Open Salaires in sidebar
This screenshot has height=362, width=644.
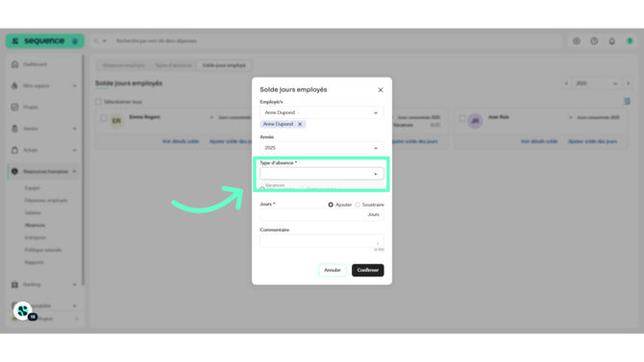[33, 212]
